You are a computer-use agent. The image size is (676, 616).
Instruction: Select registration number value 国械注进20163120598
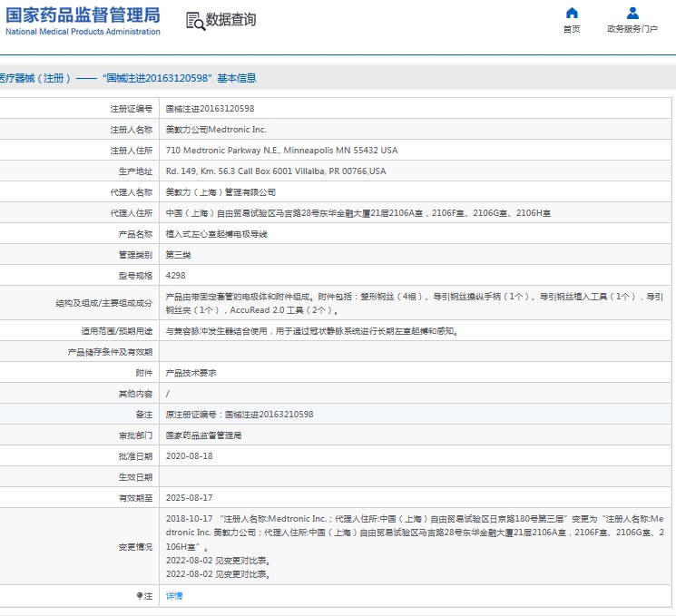coord(210,109)
